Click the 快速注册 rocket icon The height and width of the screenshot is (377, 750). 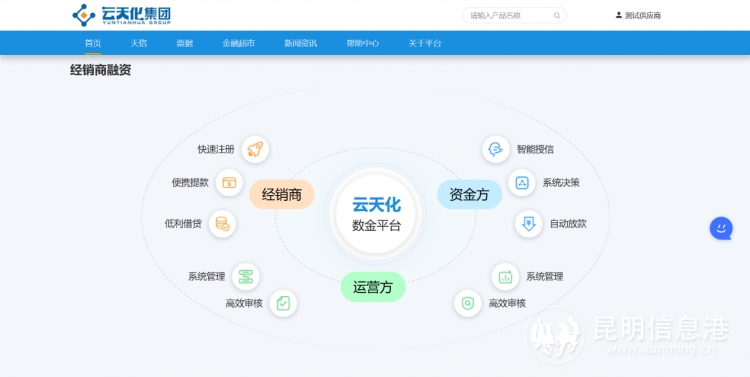pos(255,149)
